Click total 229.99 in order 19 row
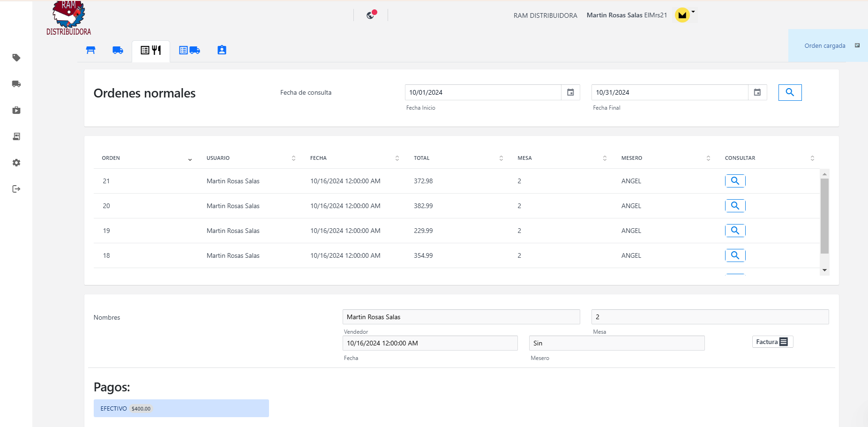This screenshot has height=427, width=868. [x=423, y=231]
